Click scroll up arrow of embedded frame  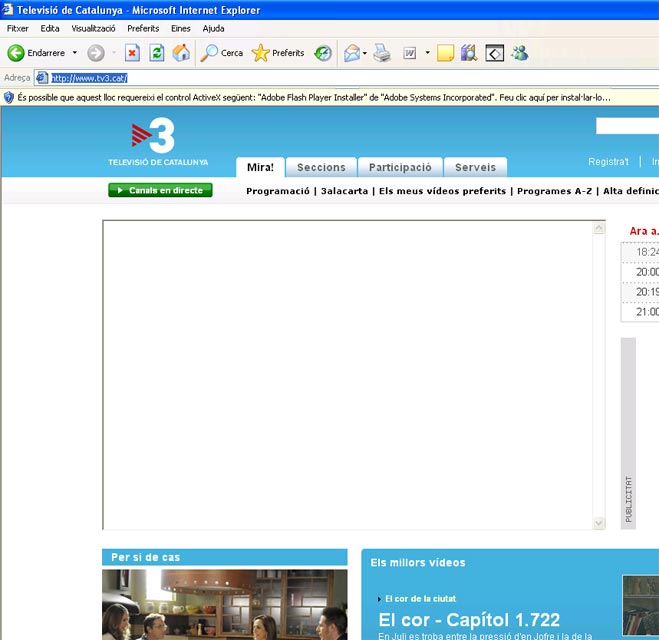tap(598, 228)
